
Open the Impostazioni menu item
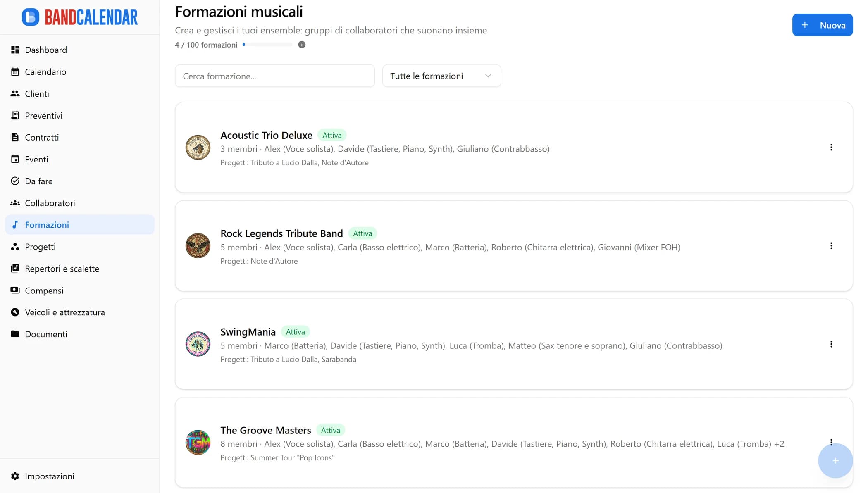coord(50,476)
